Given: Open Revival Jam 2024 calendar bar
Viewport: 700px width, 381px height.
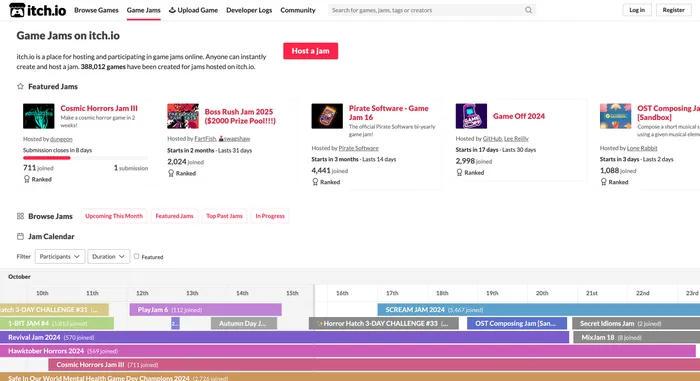Looking at the screenshot, I should 284,337.
